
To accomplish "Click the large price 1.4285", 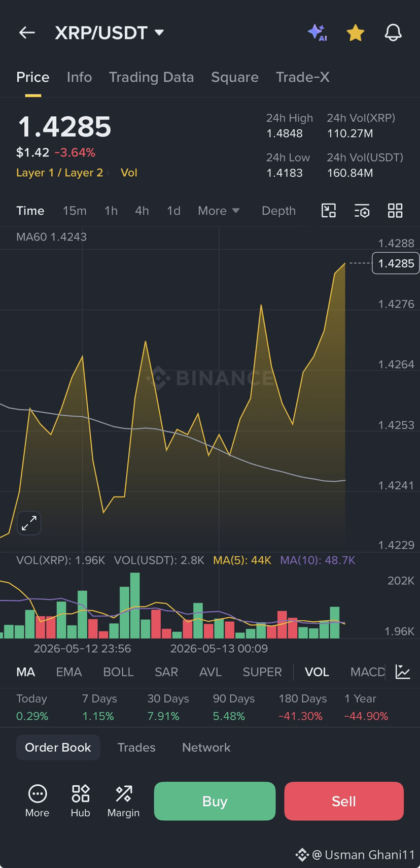I will click(64, 127).
